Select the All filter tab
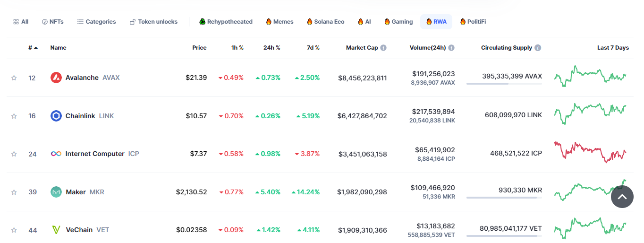The width and height of the screenshot is (644, 243). [21, 22]
